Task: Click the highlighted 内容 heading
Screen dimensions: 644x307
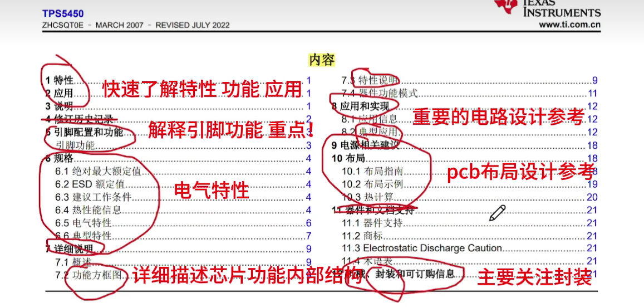Action: [x=322, y=60]
